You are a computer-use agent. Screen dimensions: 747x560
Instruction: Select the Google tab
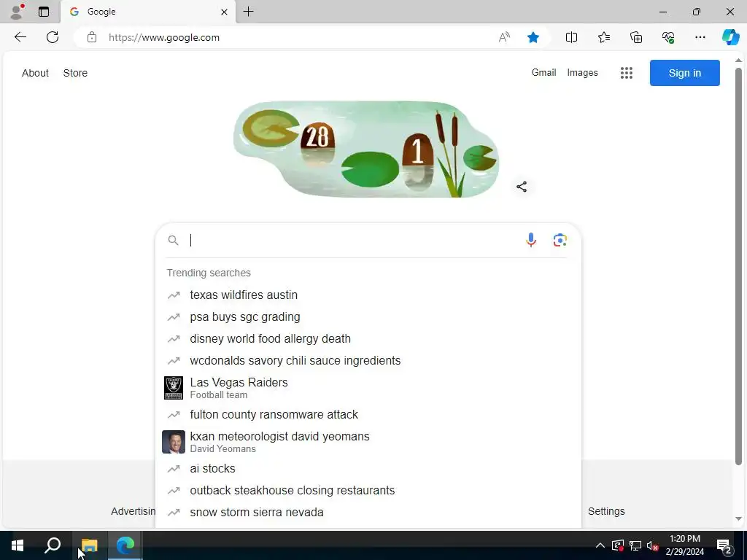(x=148, y=12)
